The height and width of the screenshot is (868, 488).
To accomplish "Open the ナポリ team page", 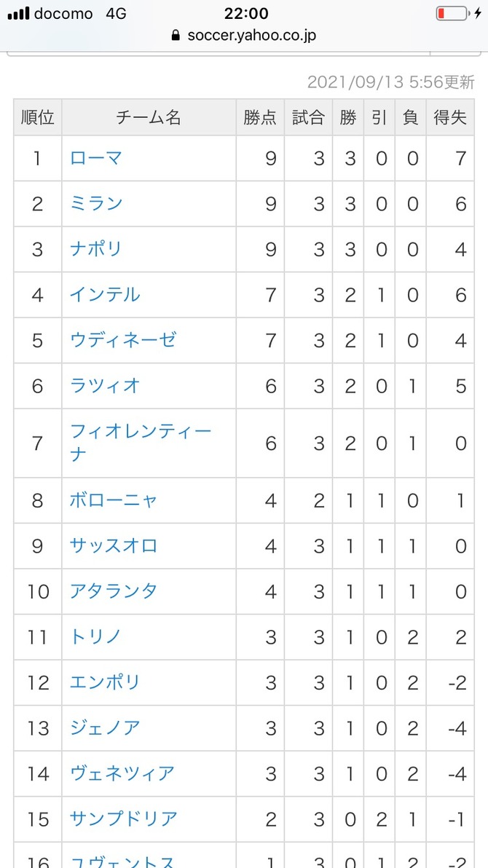I will tap(96, 249).
